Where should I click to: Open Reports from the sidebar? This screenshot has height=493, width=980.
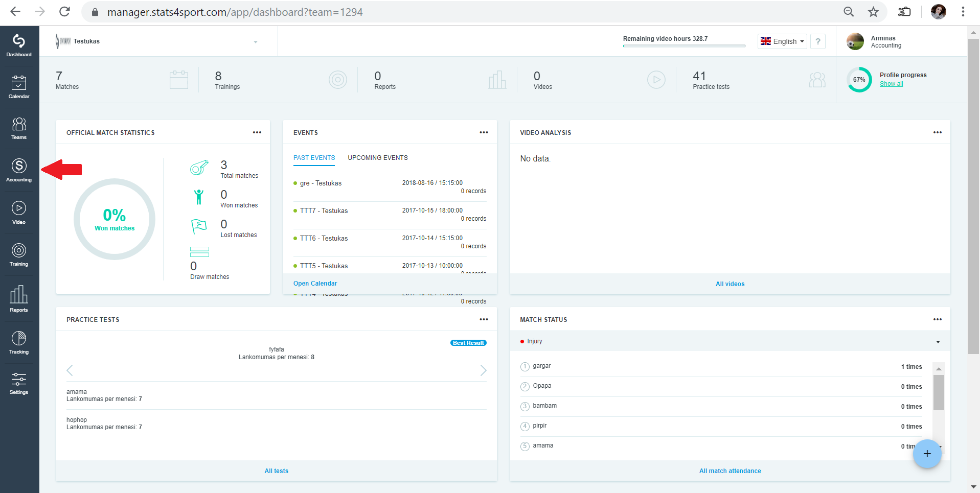19,299
